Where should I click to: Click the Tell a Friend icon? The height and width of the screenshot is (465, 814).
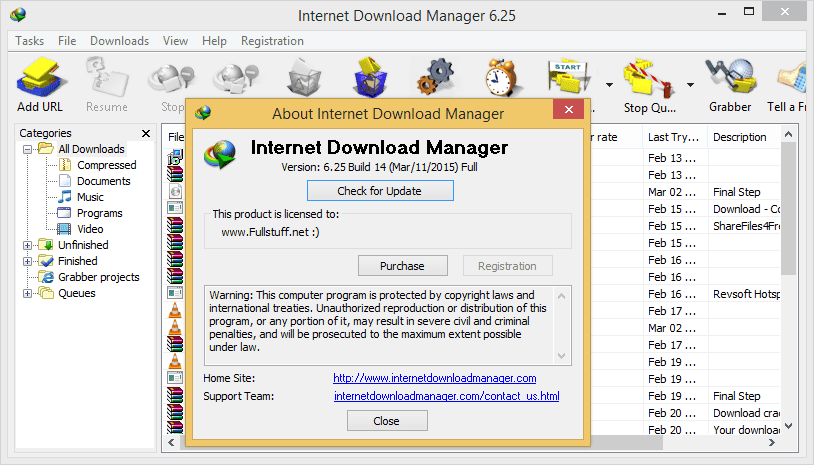(x=792, y=78)
